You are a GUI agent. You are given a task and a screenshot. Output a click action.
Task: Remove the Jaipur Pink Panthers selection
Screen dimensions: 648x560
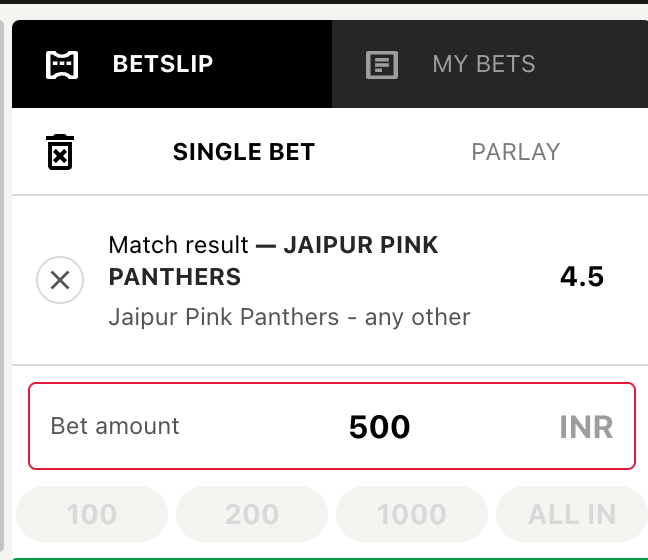pyautogui.click(x=60, y=280)
